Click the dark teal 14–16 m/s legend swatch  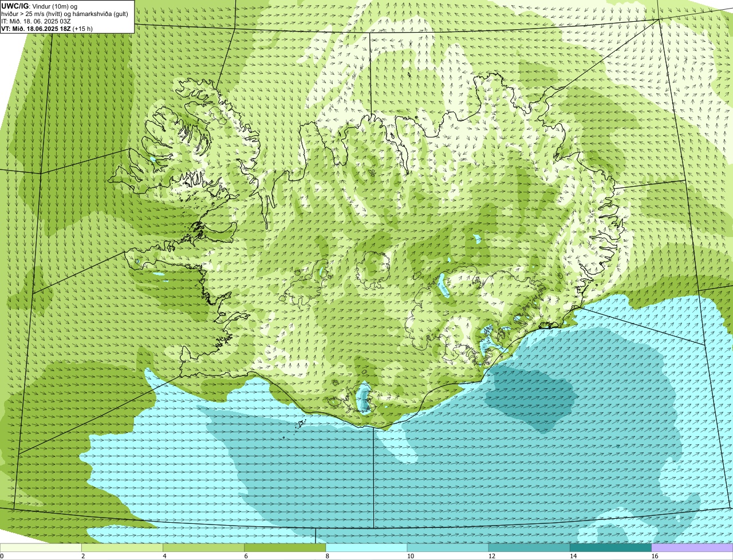click(610, 547)
